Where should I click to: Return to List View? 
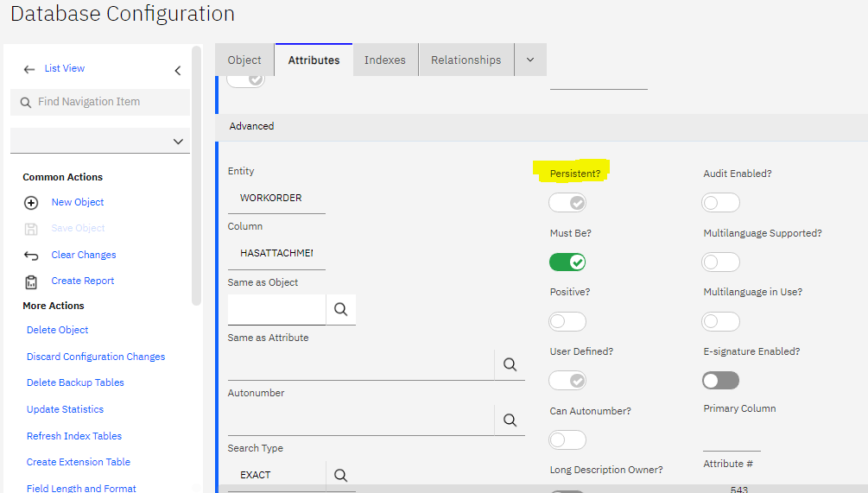click(65, 68)
